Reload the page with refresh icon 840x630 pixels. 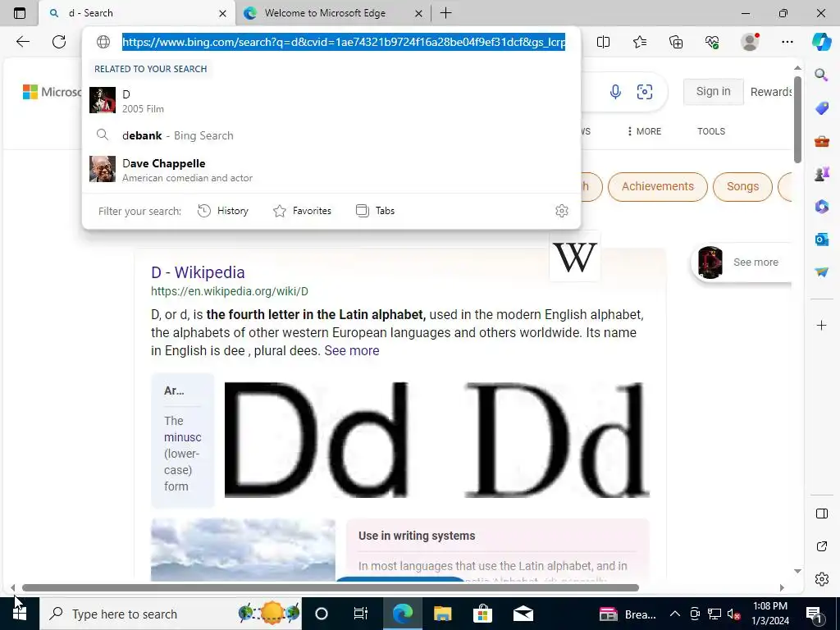coord(59,42)
